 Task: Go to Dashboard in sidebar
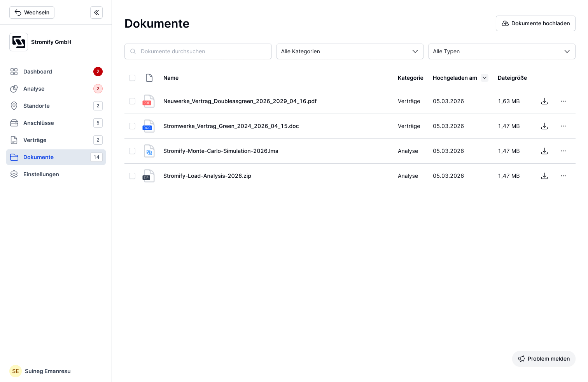click(x=56, y=72)
